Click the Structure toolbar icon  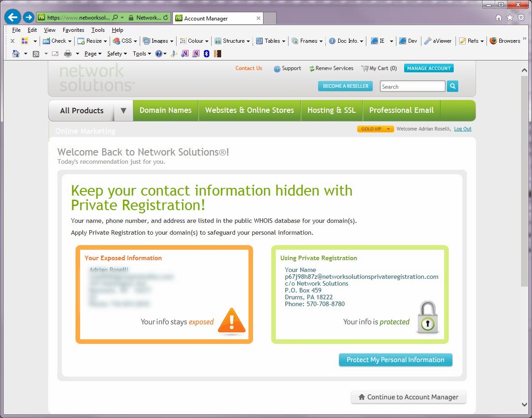pos(218,41)
